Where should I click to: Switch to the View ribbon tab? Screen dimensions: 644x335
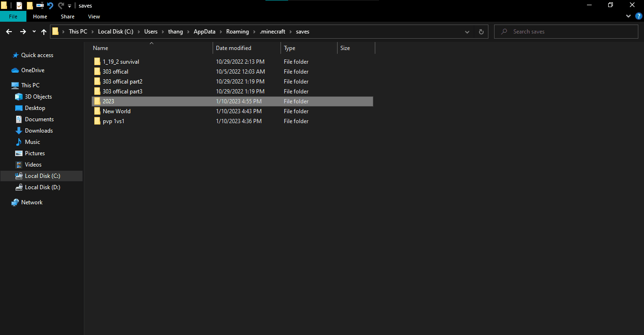(x=94, y=17)
